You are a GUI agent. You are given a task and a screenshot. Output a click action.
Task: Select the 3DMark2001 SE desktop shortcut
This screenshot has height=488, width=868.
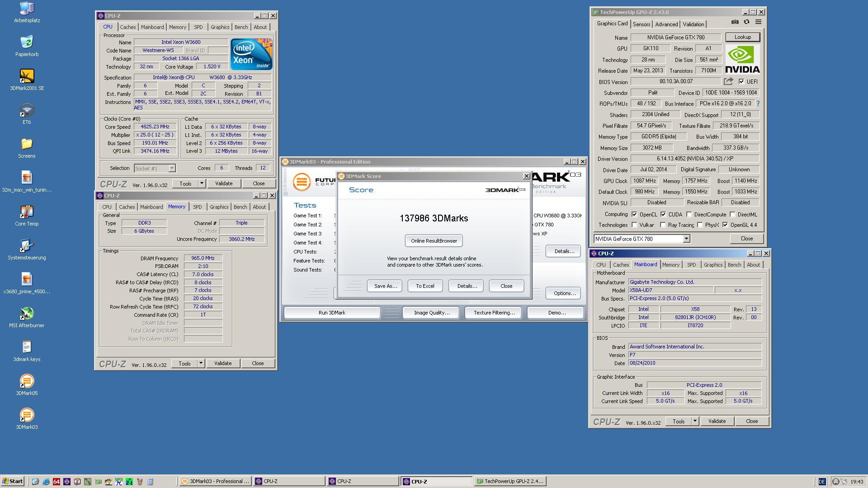point(27,80)
